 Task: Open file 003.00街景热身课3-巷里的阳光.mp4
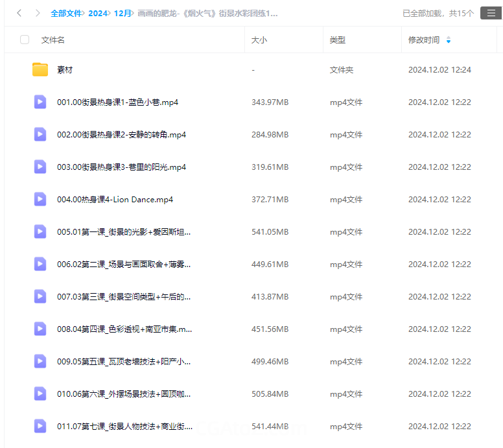pyautogui.click(x=121, y=167)
